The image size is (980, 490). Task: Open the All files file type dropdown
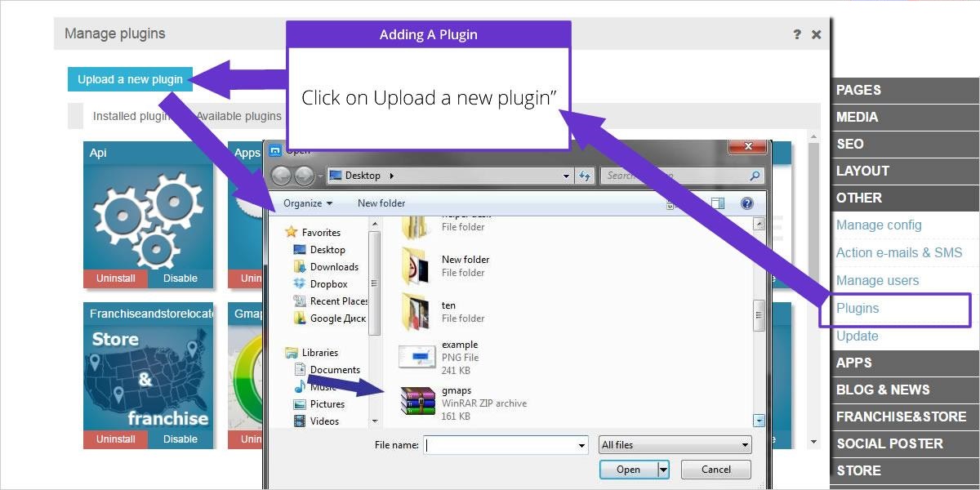(674, 444)
